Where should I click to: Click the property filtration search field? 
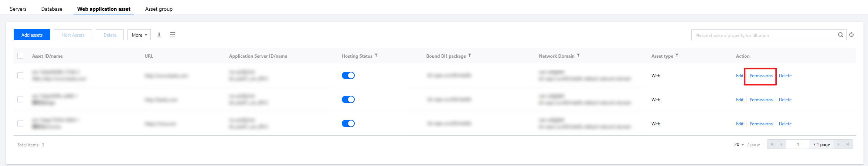pyautogui.click(x=765, y=35)
